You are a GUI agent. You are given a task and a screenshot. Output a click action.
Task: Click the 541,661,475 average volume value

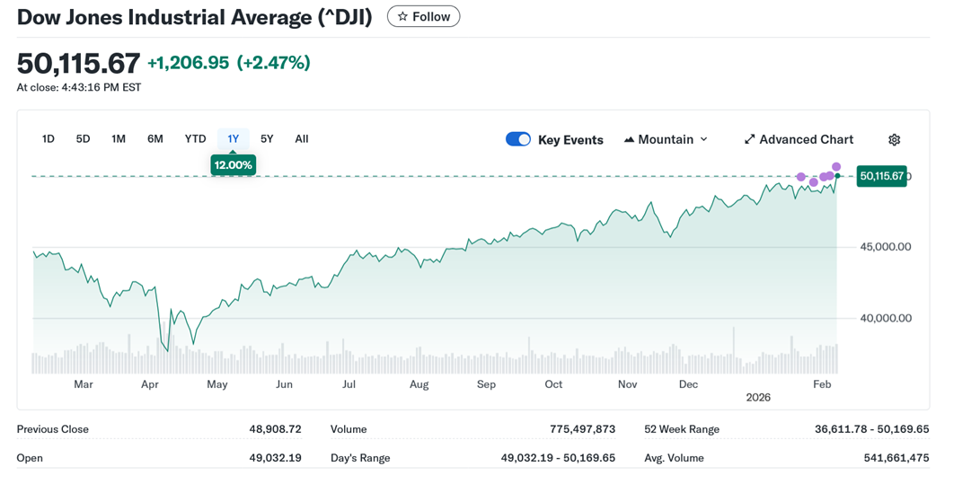pyautogui.click(x=896, y=458)
